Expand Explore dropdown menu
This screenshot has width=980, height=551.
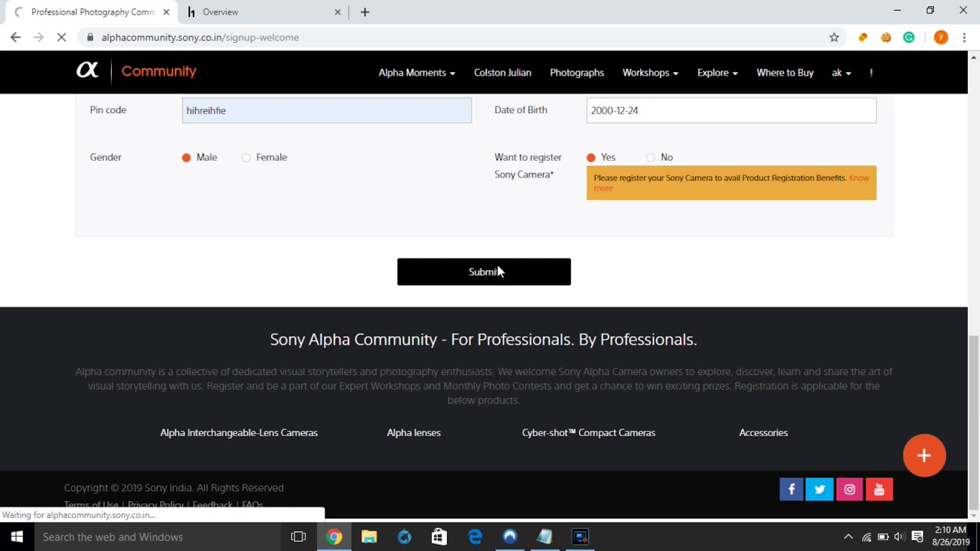pyautogui.click(x=717, y=73)
